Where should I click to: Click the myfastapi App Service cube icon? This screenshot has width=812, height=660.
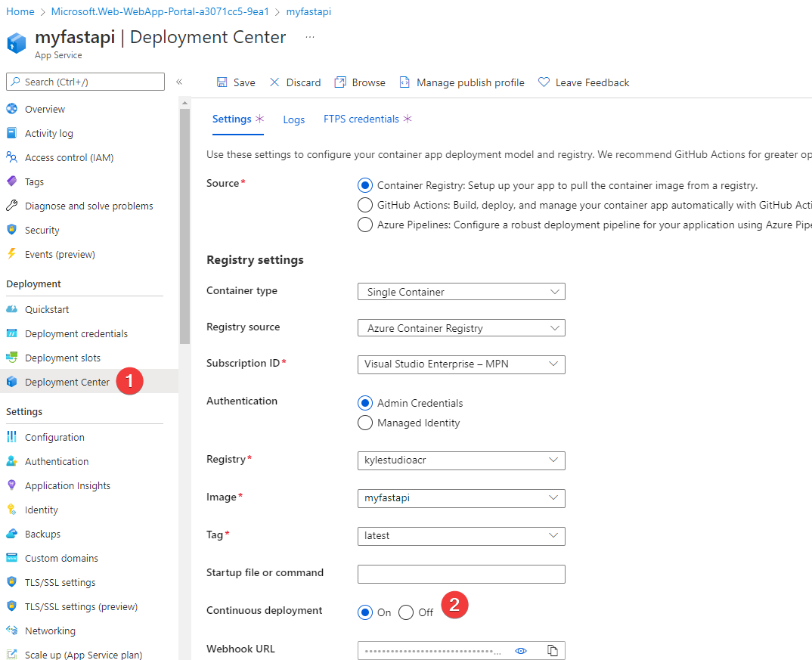[x=16, y=43]
